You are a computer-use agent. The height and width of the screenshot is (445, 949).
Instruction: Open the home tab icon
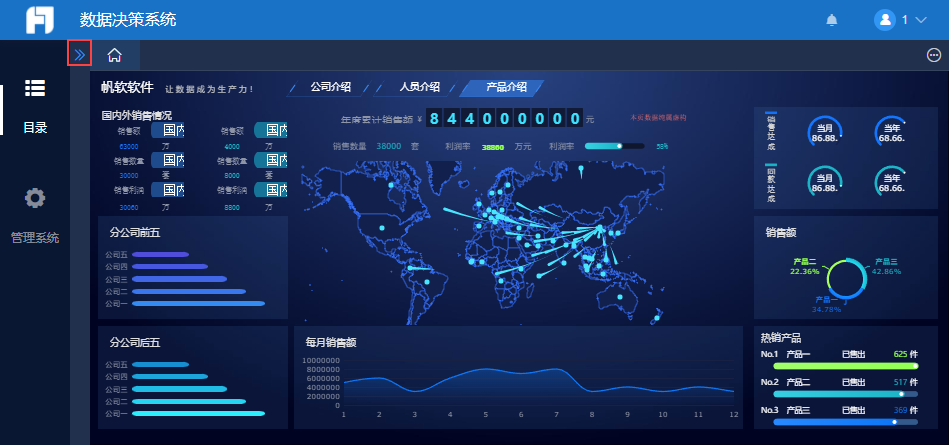pyautogui.click(x=114, y=56)
